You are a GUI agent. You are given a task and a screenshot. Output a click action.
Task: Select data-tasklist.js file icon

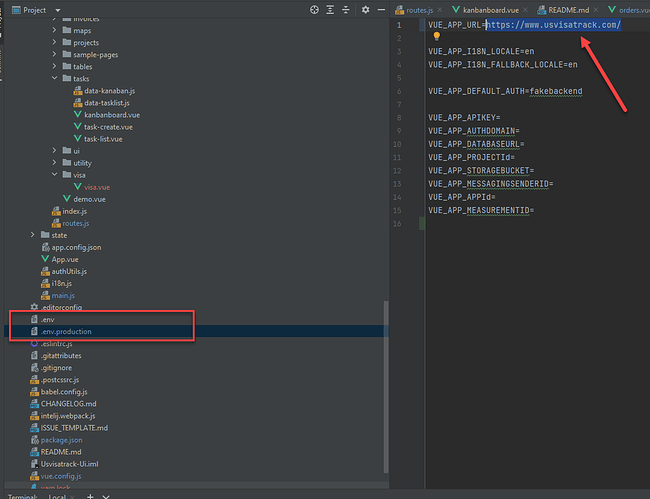78,103
